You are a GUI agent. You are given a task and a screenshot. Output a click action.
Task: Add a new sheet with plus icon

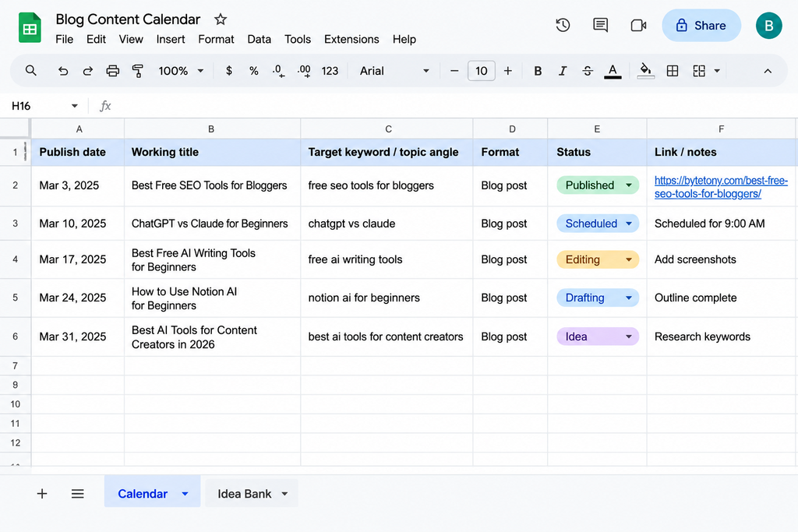pos(42,493)
